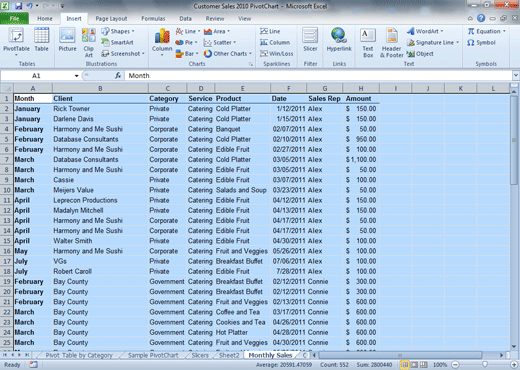Insert an Object
The height and width of the screenshot is (370, 520).
(420, 53)
